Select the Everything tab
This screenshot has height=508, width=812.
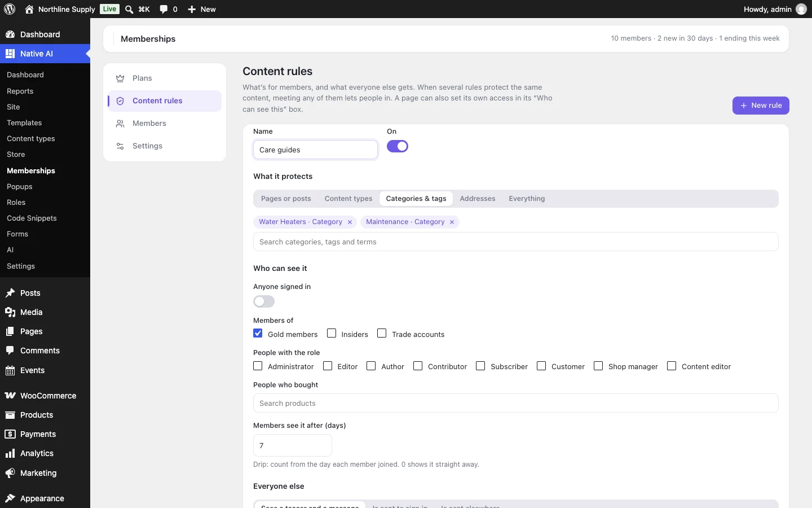click(x=527, y=199)
